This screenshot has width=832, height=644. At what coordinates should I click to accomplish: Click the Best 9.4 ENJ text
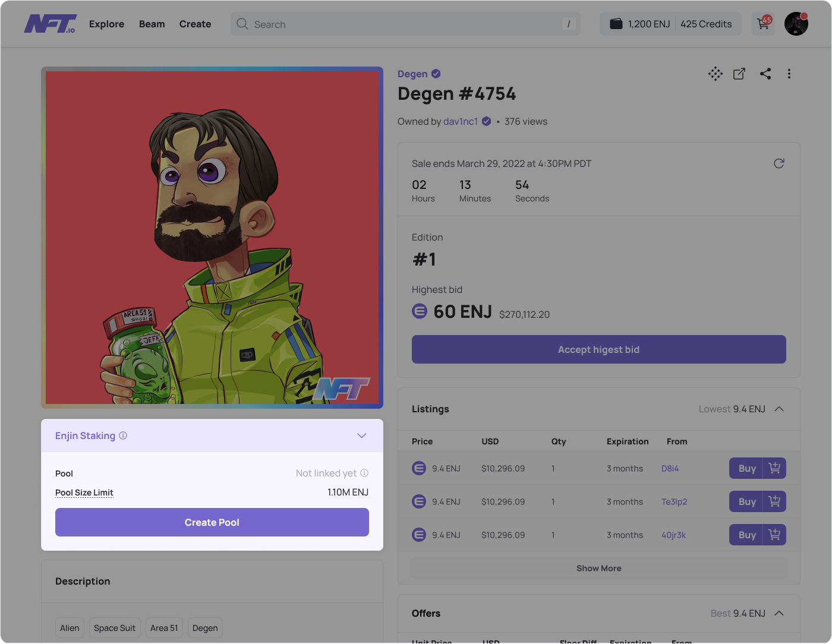point(738,613)
